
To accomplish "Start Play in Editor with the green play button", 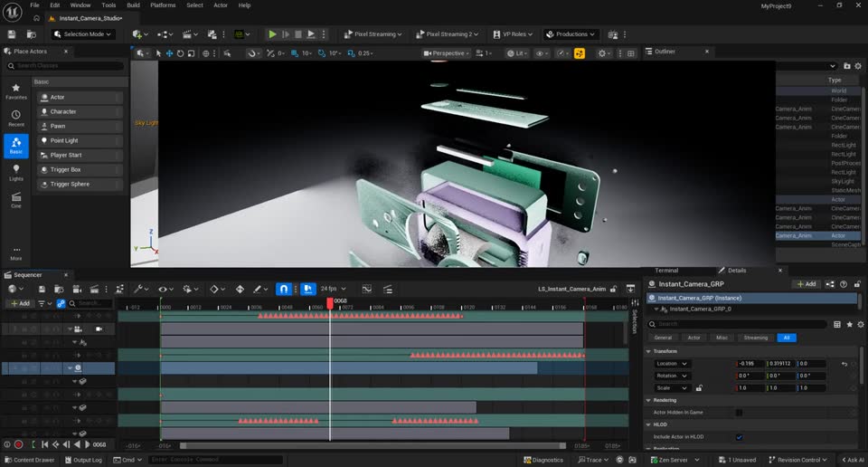I will (272, 34).
